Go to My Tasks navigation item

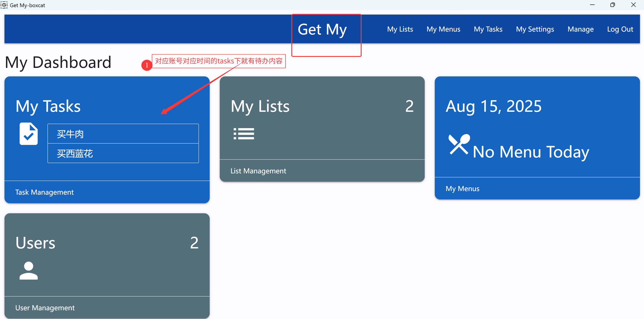click(x=488, y=29)
